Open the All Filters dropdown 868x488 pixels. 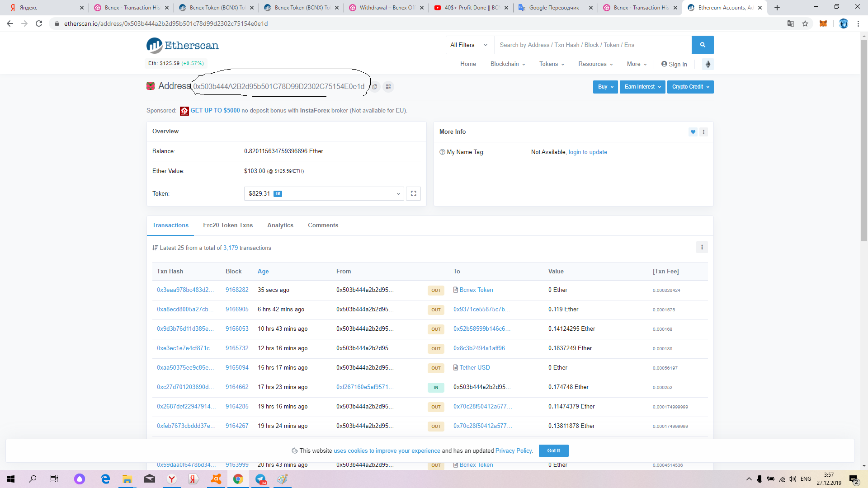click(x=469, y=45)
